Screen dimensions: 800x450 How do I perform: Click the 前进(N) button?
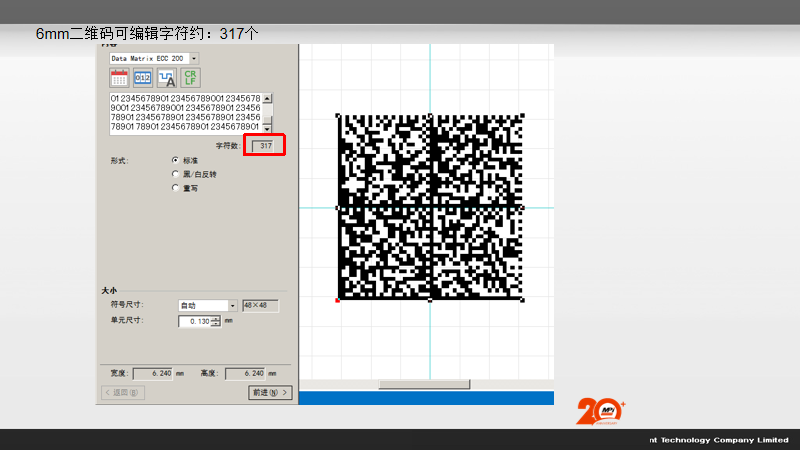(x=270, y=393)
